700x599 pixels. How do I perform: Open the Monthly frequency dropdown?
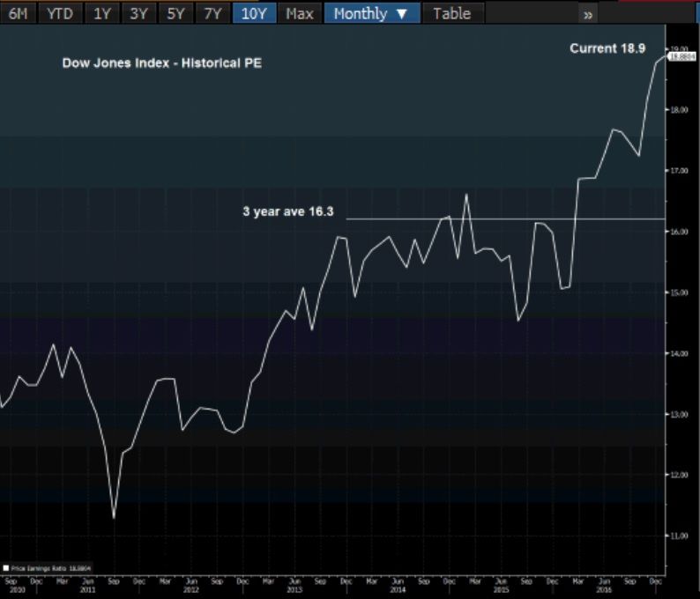point(371,14)
